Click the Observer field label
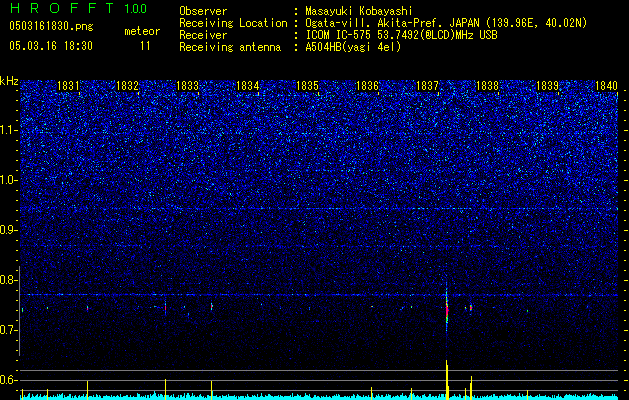Viewport: 629px width, 400px height. pos(203,11)
